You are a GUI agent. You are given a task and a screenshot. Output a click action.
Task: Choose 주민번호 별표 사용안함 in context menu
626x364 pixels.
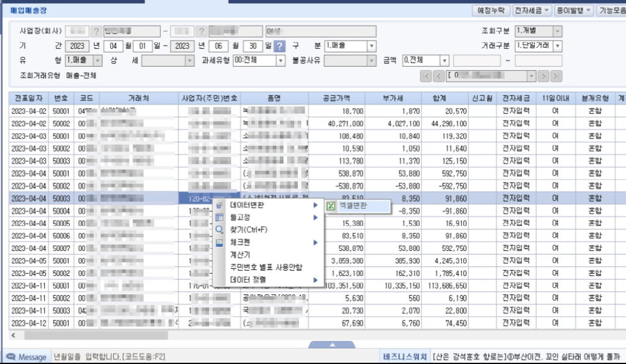tap(266, 268)
